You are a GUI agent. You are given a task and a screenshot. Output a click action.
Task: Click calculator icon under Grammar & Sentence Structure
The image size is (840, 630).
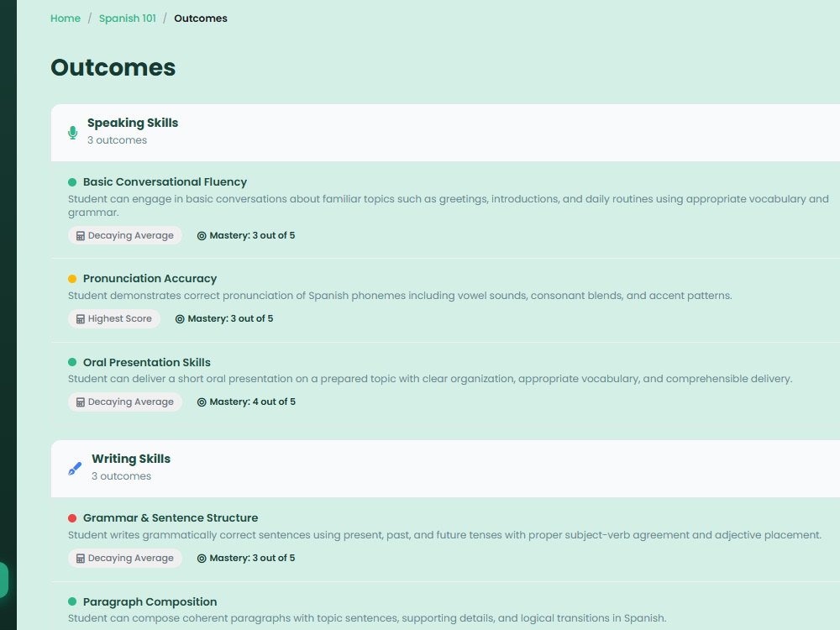pos(81,559)
